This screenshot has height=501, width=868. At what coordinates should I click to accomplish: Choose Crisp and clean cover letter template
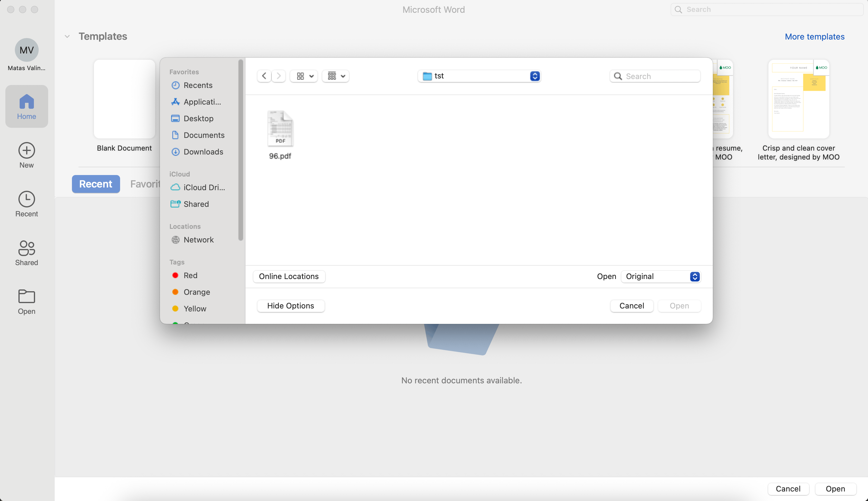click(x=798, y=99)
